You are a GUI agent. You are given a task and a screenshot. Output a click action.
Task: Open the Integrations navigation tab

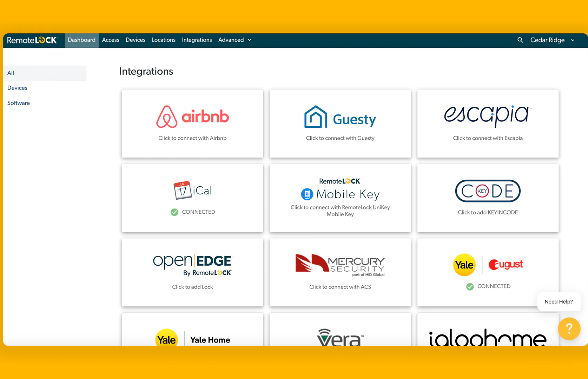(x=197, y=40)
